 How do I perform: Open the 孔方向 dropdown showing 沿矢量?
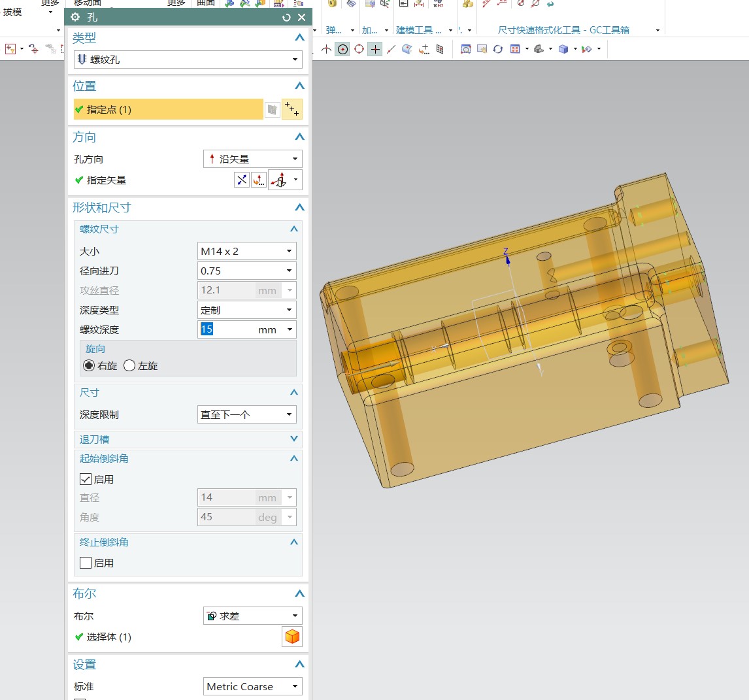[x=253, y=159]
